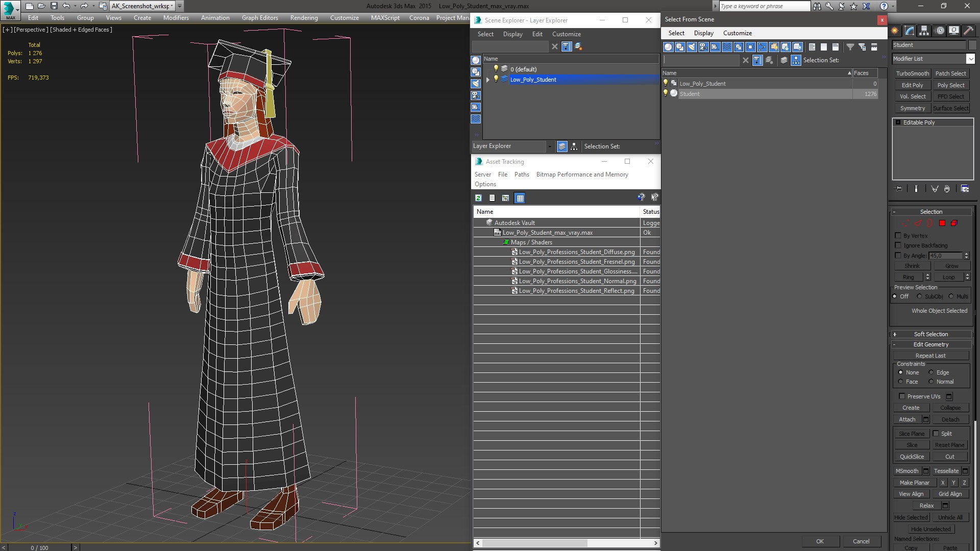The width and height of the screenshot is (980, 551).
Task: Open the Rendering menu
Action: point(304,17)
